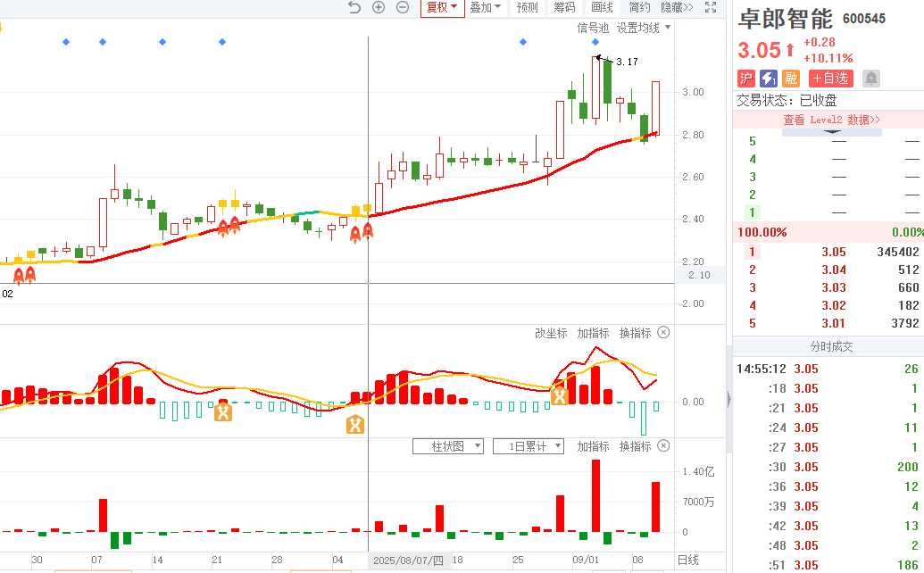Click stock name 卓郎智能
The image size is (924, 573).
tap(786, 18)
